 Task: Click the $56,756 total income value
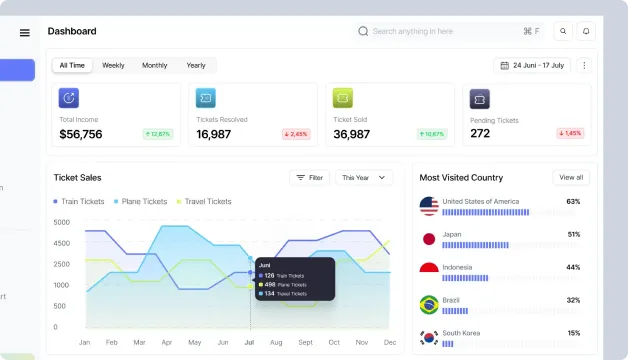tap(81, 134)
